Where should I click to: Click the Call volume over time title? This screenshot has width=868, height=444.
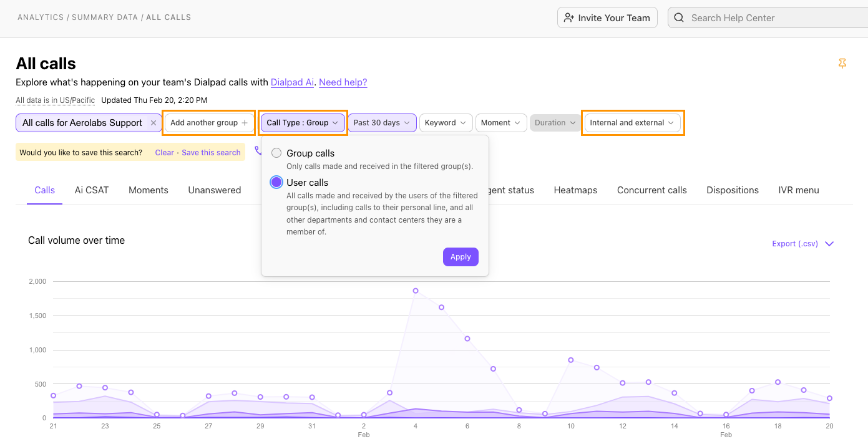77,240
